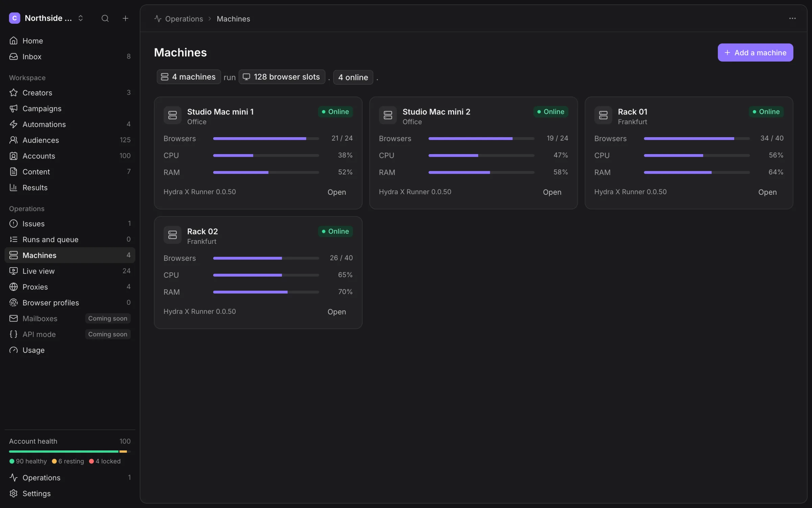This screenshot has width=812, height=508.
Task: Expand the Northside workspace switcher chevrons
Action: (x=81, y=18)
